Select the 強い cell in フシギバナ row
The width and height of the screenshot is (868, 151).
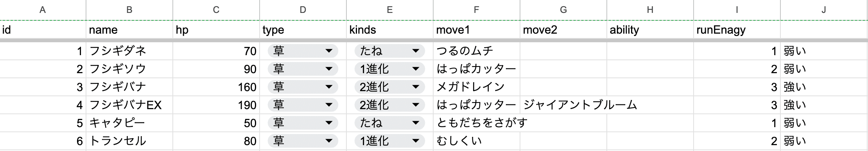click(824, 87)
